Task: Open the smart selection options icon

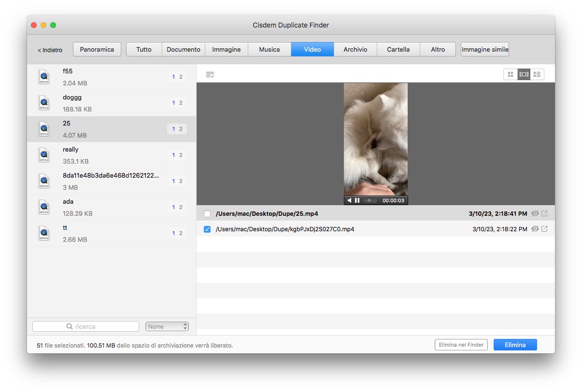Action: click(x=210, y=74)
